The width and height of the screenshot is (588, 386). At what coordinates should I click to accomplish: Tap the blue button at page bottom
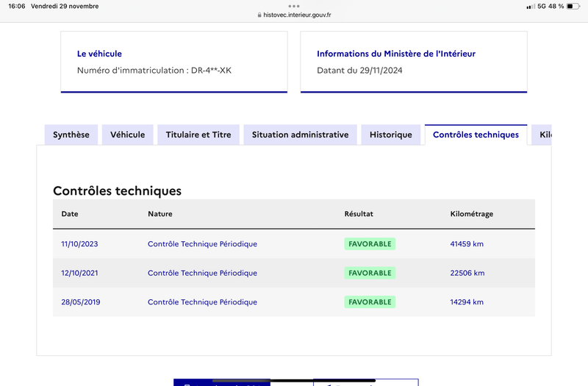click(222, 382)
